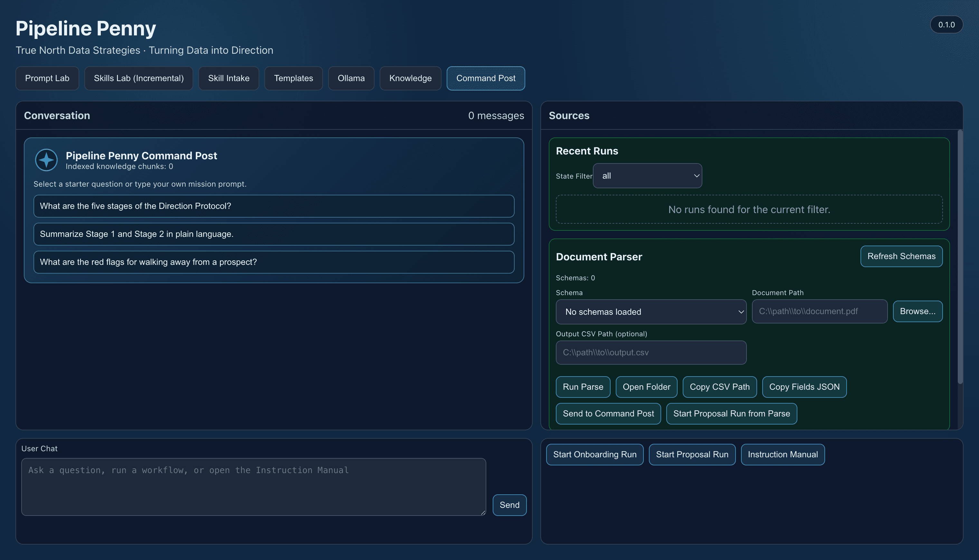
Task: Switch to the Command Post tab
Action: coord(486,78)
